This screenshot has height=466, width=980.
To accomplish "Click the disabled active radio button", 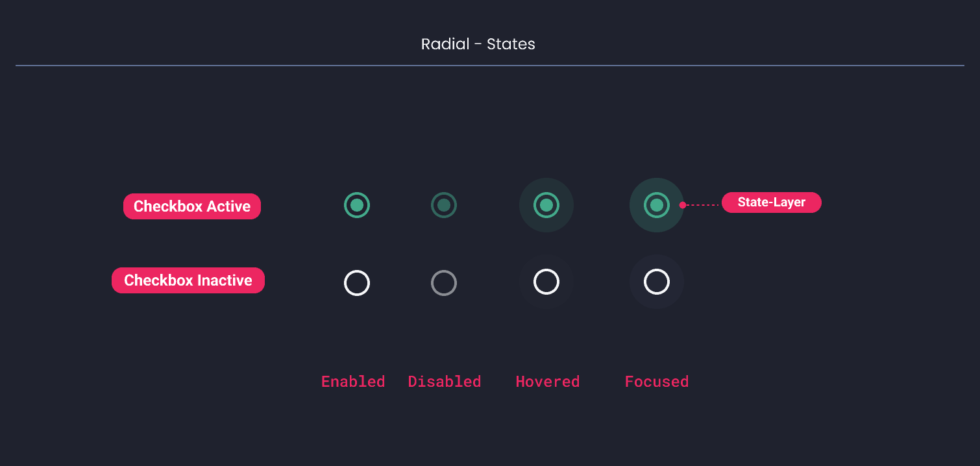I will point(444,204).
